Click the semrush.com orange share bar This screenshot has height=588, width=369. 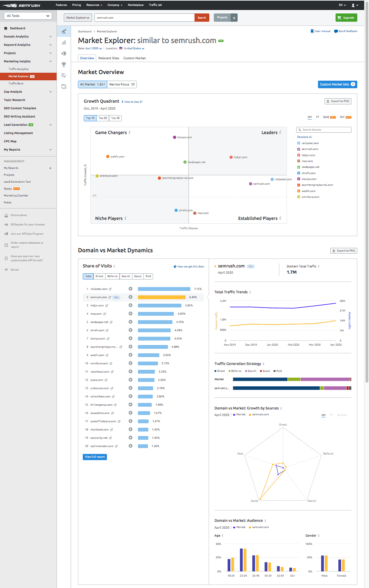(x=161, y=297)
